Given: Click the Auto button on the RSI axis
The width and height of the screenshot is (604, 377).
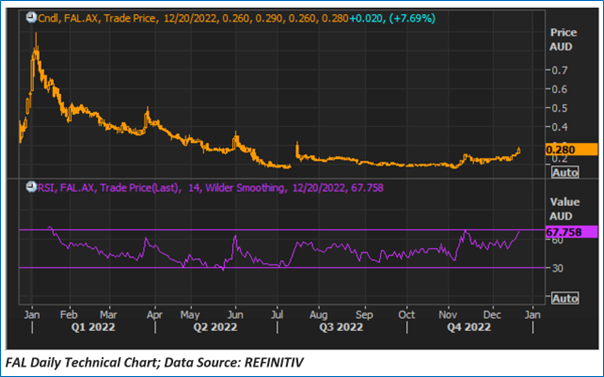Looking at the screenshot, I should coord(565,298).
